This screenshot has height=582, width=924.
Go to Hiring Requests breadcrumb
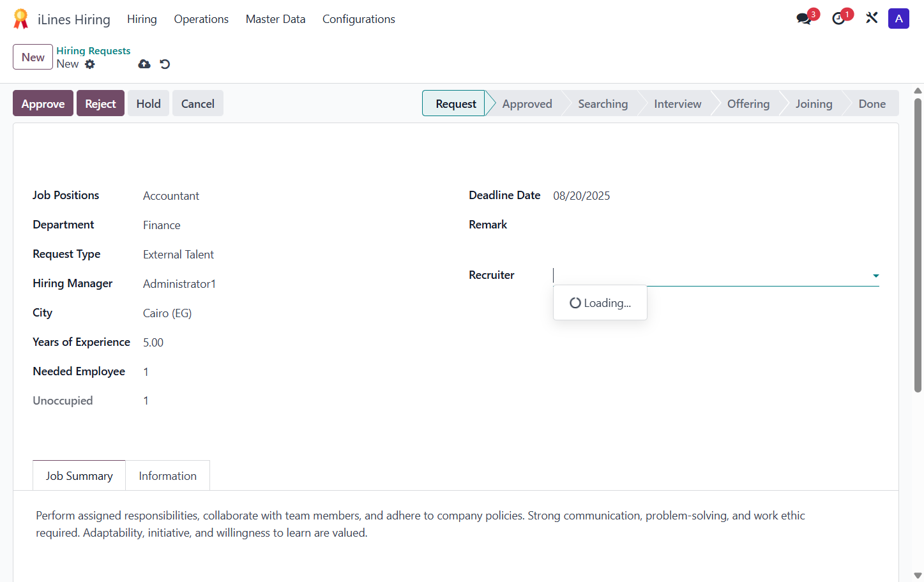pyautogui.click(x=93, y=50)
